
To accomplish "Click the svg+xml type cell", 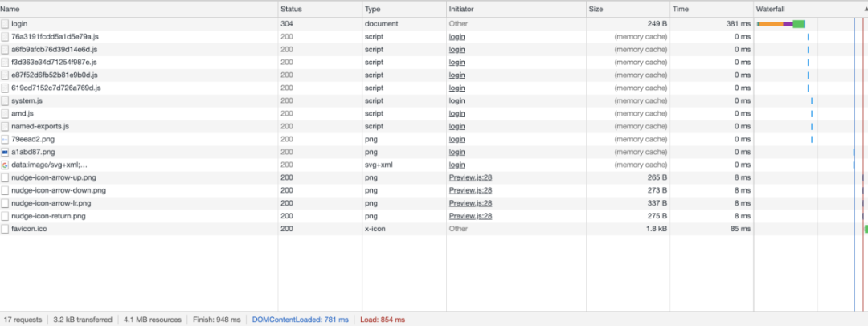I will coord(379,165).
